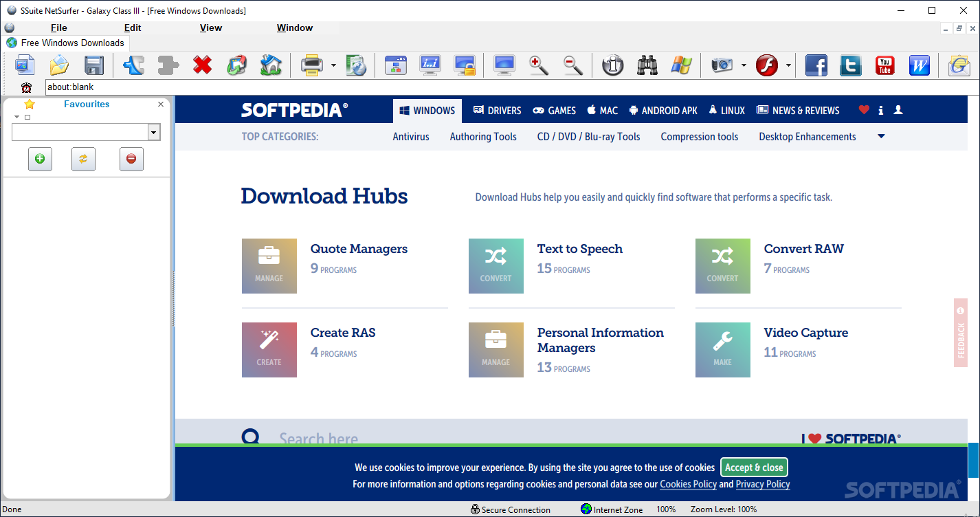The image size is (980, 517).
Task: Open the Feedback side tab
Action: [961, 333]
